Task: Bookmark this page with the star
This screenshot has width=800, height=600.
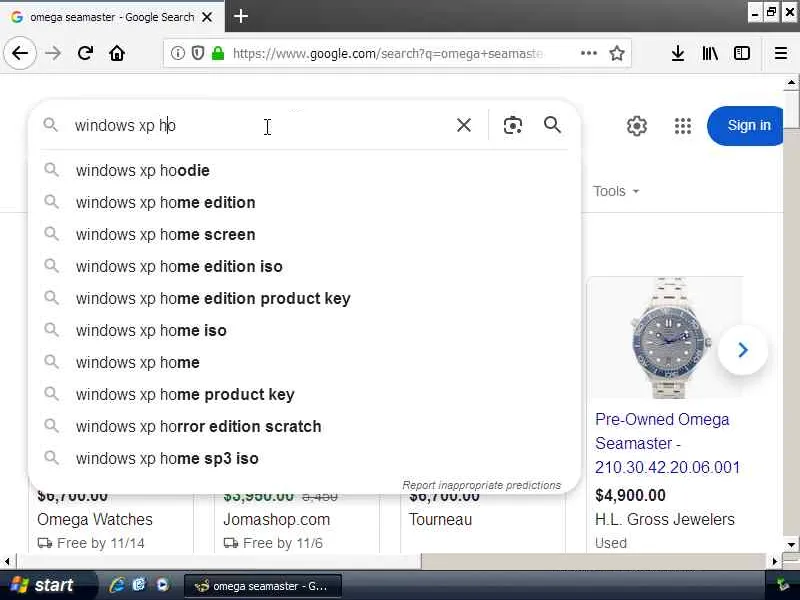Action: coord(617,53)
